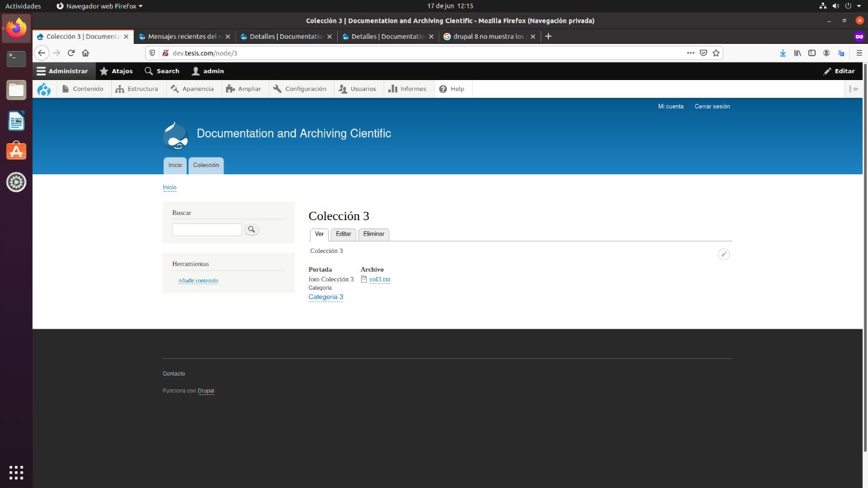Open the Configuración admin section
868x488 pixels.
300,88
